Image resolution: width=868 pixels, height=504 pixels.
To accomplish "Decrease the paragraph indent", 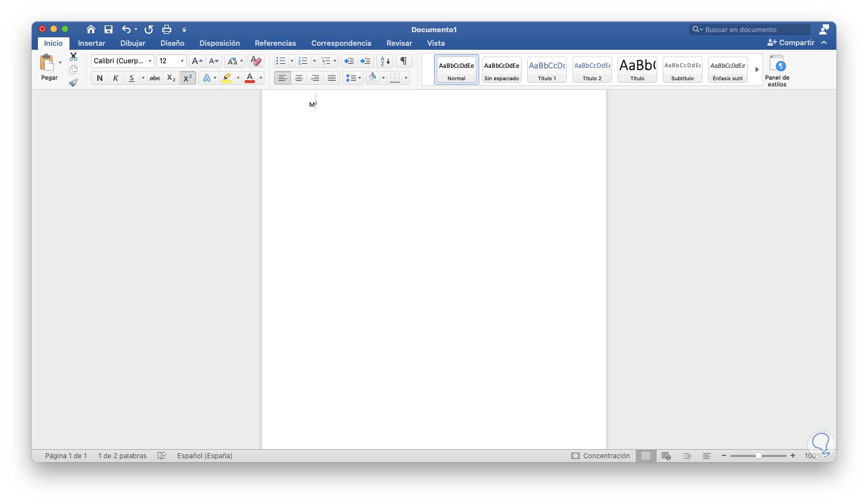I will (x=349, y=61).
